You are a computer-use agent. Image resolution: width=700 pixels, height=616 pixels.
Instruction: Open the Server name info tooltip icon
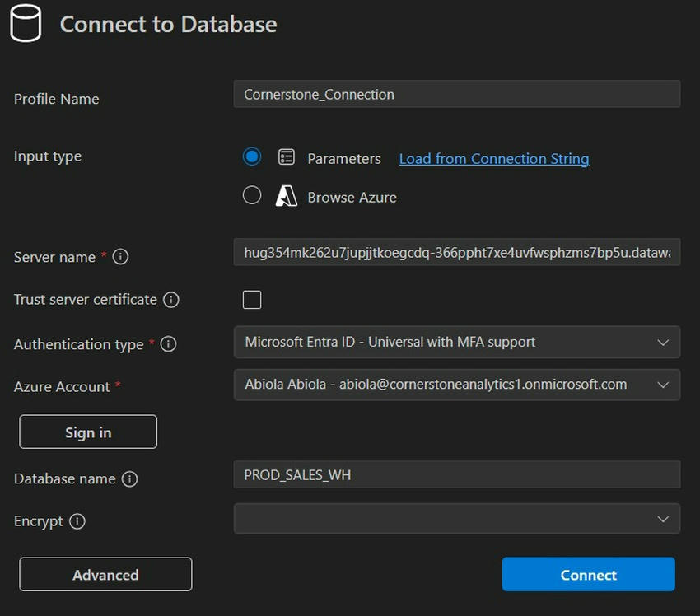[x=120, y=257]
